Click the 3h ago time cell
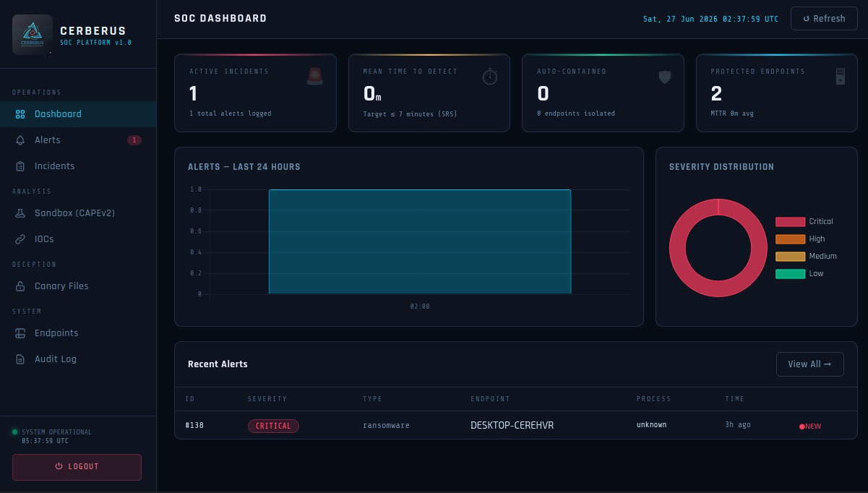The width and height of the screenshot is (868, 493). 738,425
